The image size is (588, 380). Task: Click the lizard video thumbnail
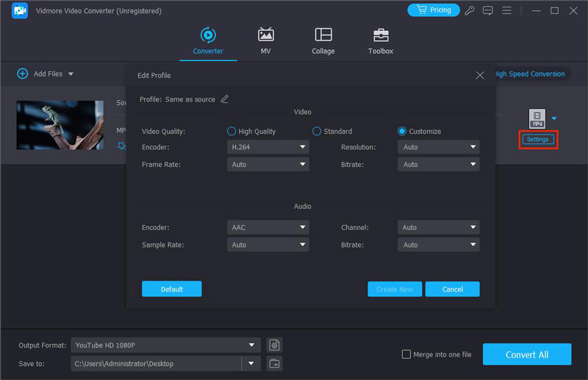coord(60,125)
